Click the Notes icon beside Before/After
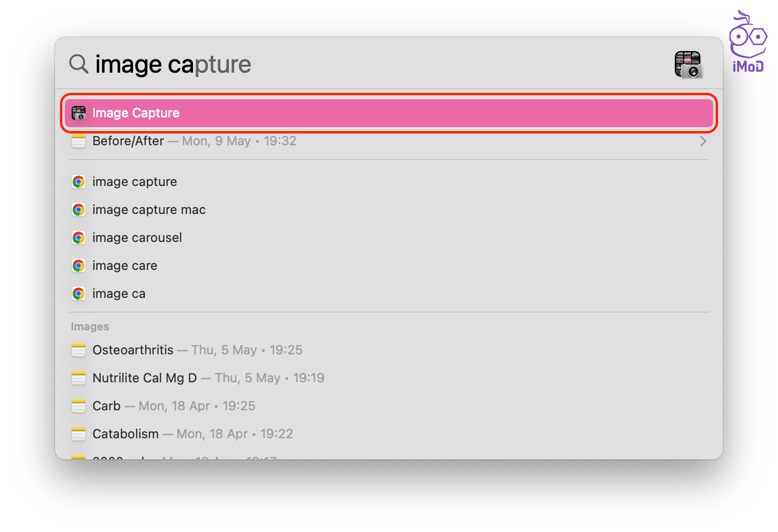The height and width of the screenshot is (532, 778). click(x=79, y=141)
